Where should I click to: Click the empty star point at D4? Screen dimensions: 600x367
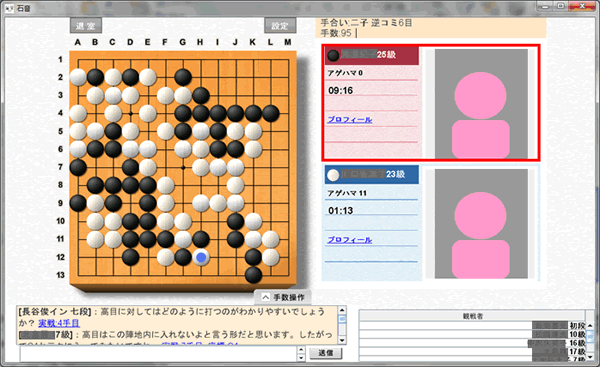point(130,113)
